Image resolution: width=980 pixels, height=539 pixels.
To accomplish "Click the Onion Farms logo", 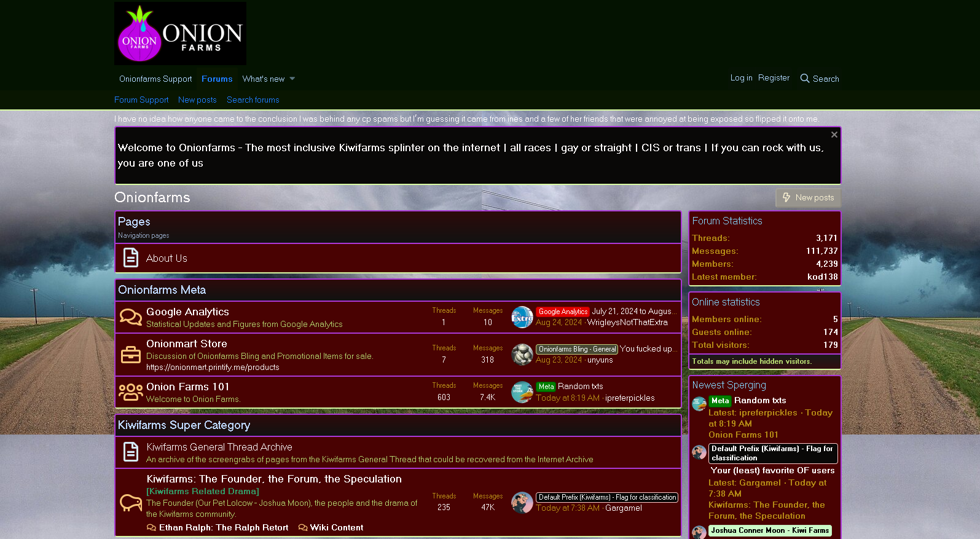I will [x=180, y=34].
